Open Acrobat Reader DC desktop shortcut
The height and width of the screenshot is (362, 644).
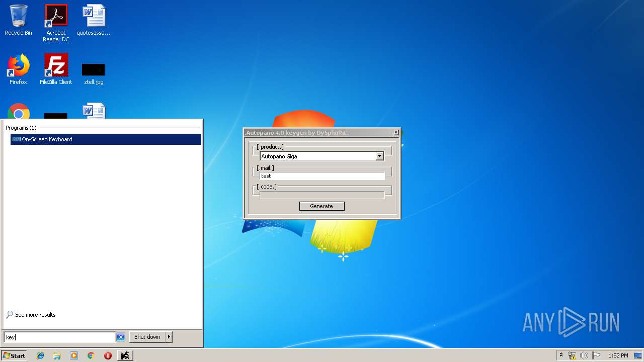point(56,23)
